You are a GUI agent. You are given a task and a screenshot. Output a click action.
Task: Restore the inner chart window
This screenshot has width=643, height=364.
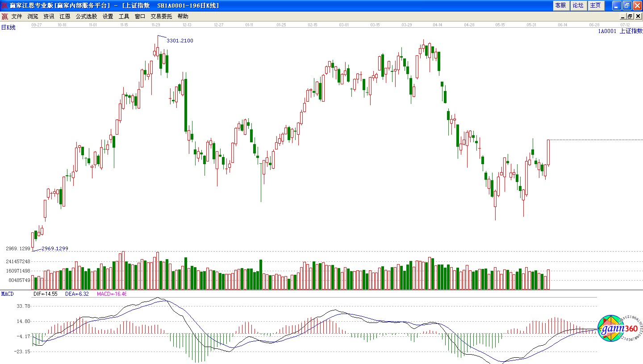tap(630, 17)
